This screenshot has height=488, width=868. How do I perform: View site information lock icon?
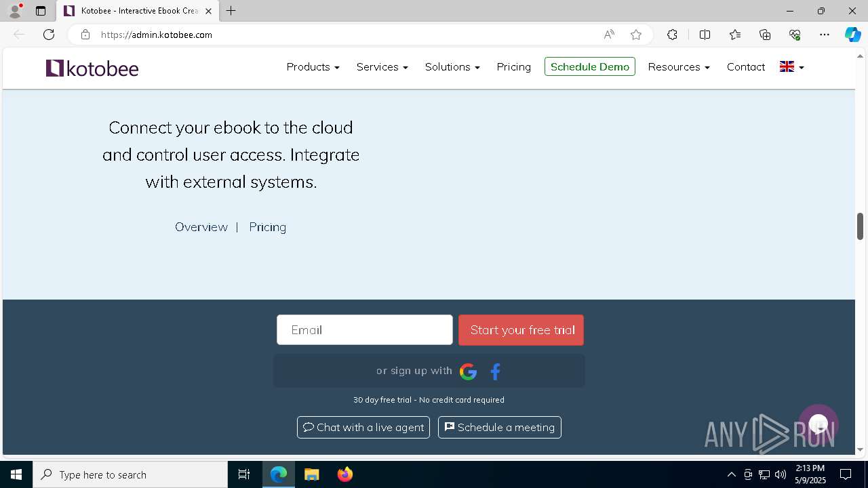click(85, 35)
